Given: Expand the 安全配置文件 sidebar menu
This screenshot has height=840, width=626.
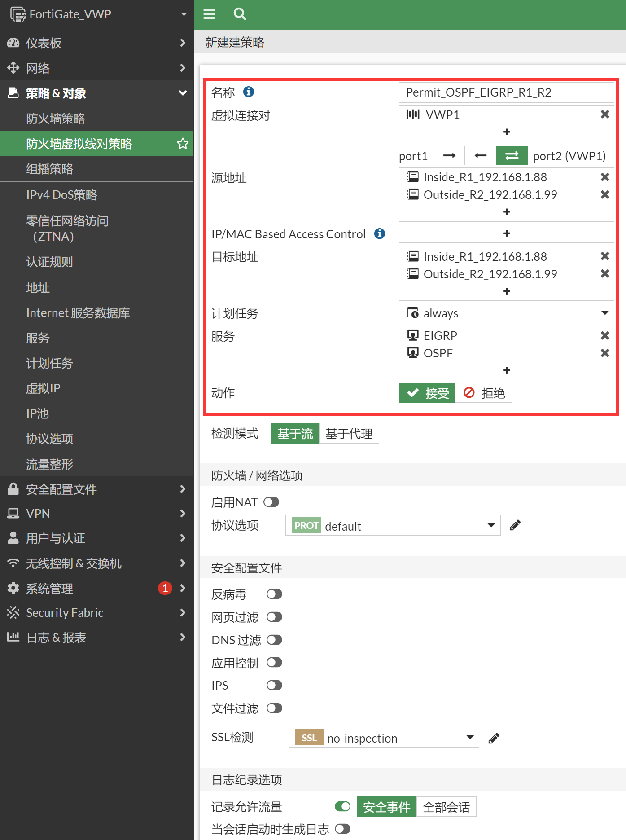Looking at the screenshot, I should pos(96,489).
